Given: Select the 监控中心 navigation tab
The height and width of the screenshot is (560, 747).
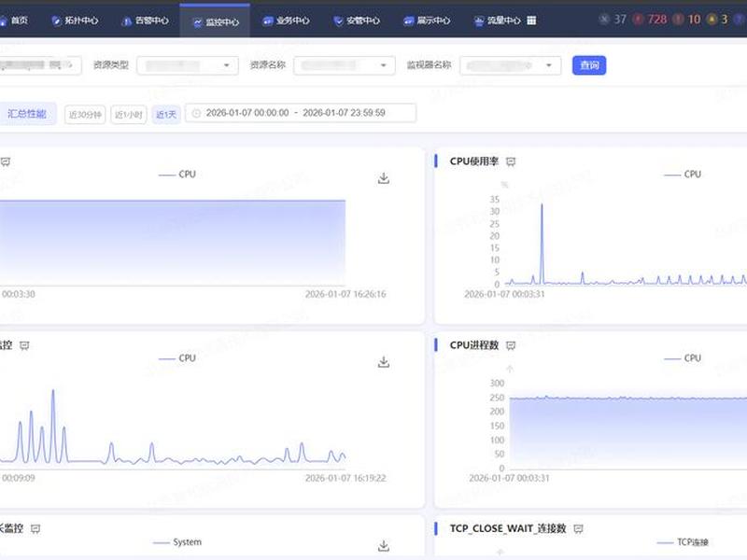Looking at the screenshot, I should [x=216, y=21].
